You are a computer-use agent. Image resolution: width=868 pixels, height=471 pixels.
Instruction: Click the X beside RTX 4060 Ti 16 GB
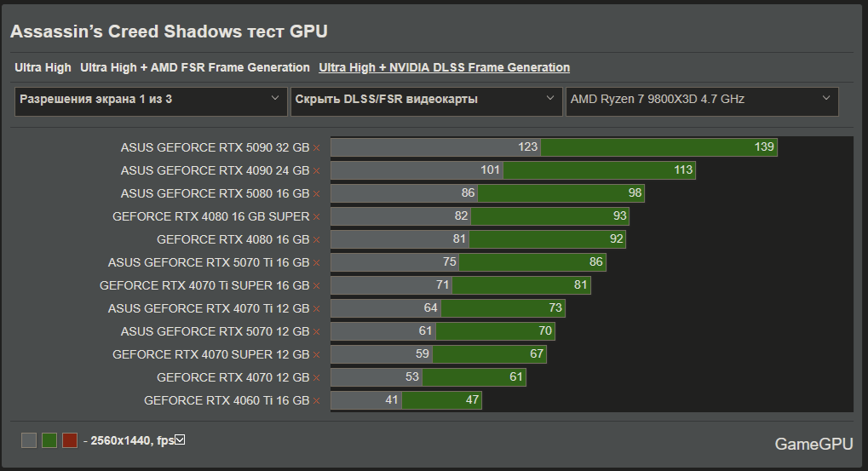click(x=316, y=401)
